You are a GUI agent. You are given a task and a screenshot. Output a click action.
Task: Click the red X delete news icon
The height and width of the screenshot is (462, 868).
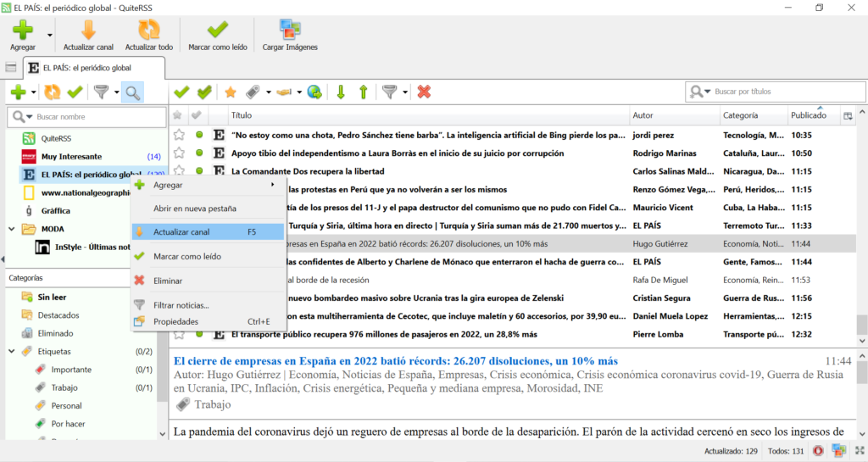424,92
